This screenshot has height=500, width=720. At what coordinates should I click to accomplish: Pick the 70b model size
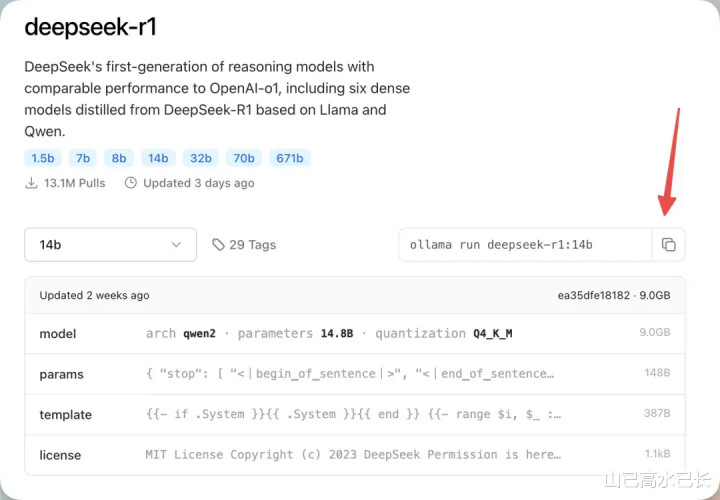[x=244, y=158]
